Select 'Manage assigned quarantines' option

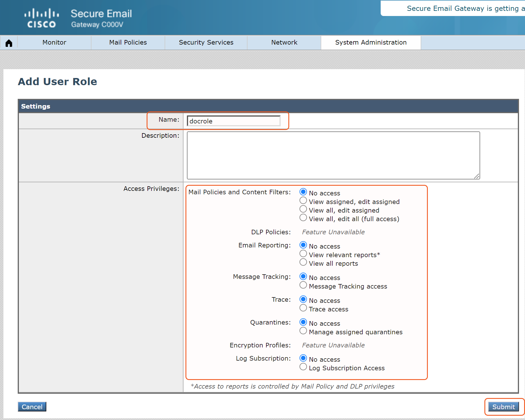303,331
